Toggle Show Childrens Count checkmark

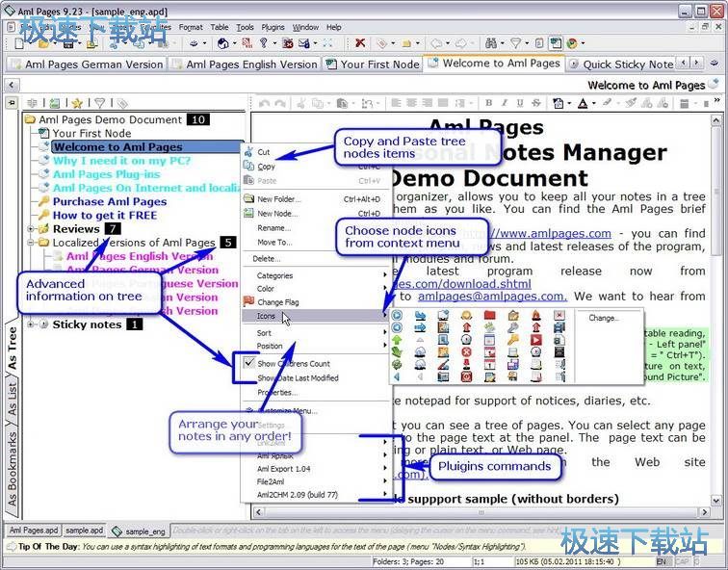248,364
